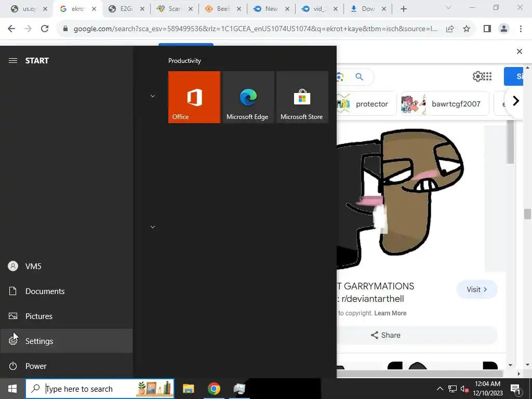The image size is (532, 399).
Task: Switch to Chrome on the taskbar
Action: coord(214,389)
